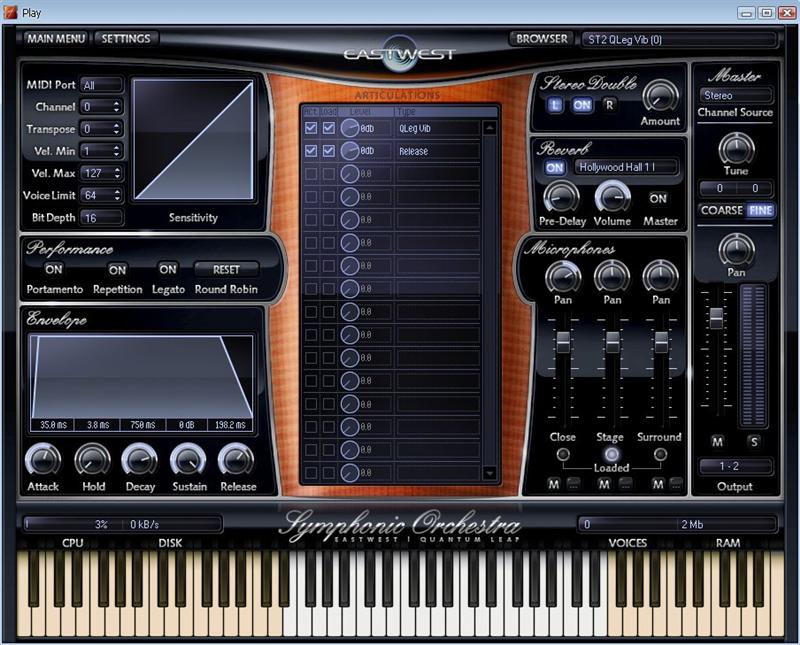Image resolution: width=800 pixels, height=645 pixels.
Task: Click the Surround microphone Pan knob
Action: click(x=660, y=277)
